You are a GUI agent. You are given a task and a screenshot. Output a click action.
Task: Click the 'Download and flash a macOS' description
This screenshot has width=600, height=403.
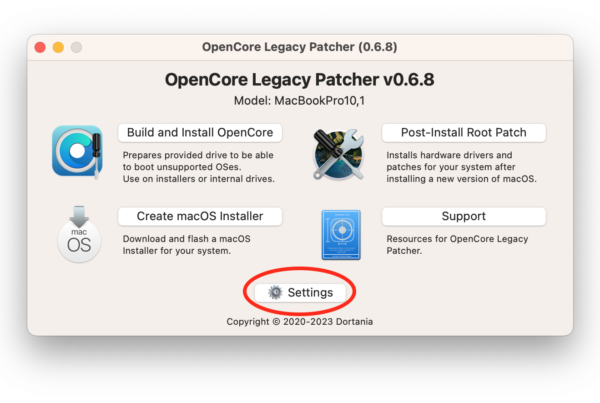pos(187,245)
